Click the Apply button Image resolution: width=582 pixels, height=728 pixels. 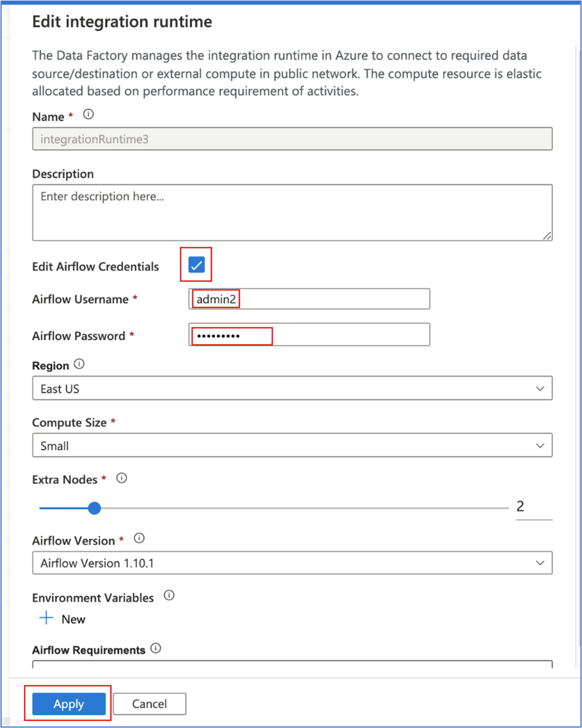point(68,703)
